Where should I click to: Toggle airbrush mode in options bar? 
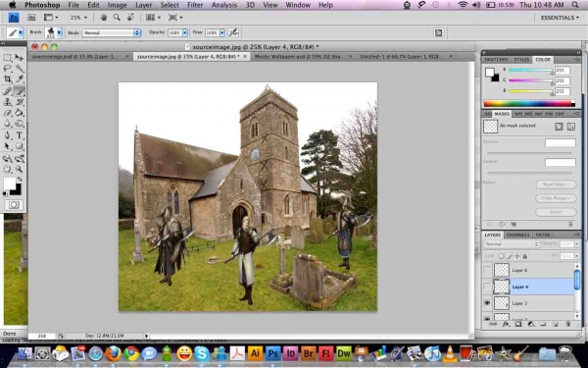click(233, 32)
